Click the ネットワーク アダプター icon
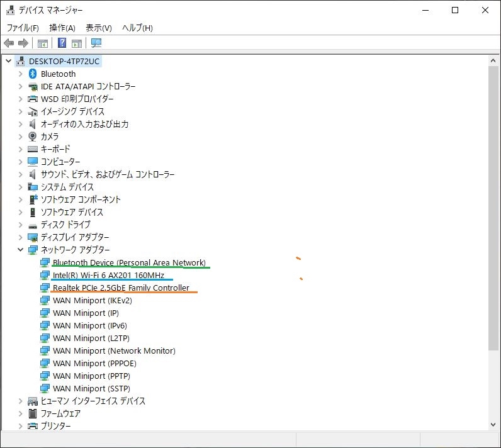501x448 pixels. click(32, 250)
